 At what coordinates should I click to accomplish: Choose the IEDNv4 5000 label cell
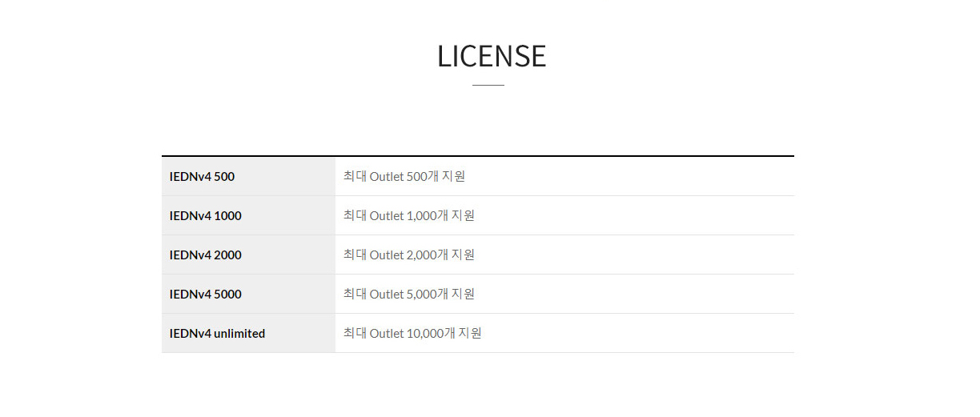(x=205, y=294)
